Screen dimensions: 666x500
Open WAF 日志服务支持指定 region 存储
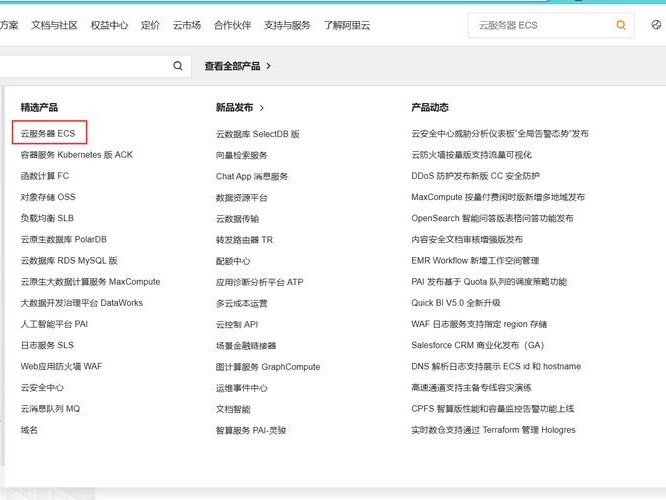[x=479, y=324]
